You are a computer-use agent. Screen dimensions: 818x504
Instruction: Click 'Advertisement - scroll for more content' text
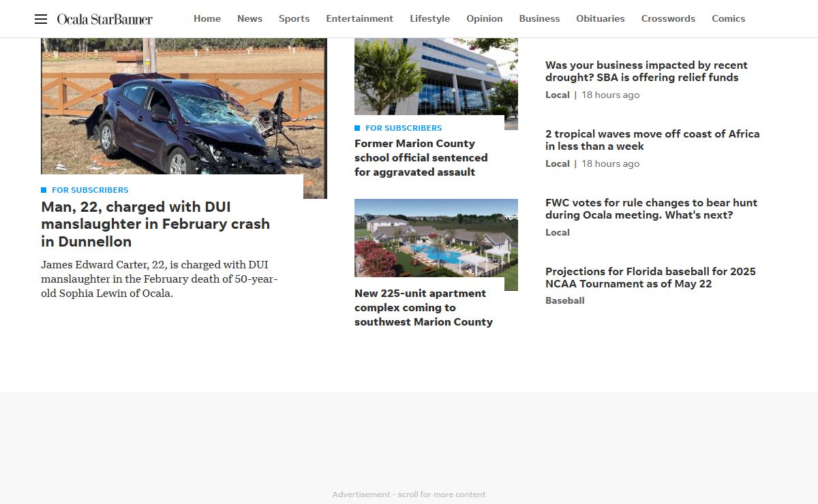(x=409, y=494)
